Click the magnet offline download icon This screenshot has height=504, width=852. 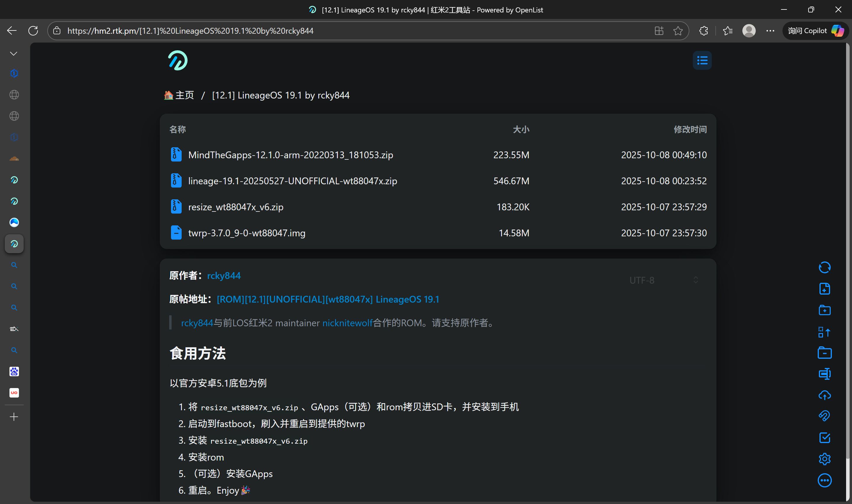[824, 416]
